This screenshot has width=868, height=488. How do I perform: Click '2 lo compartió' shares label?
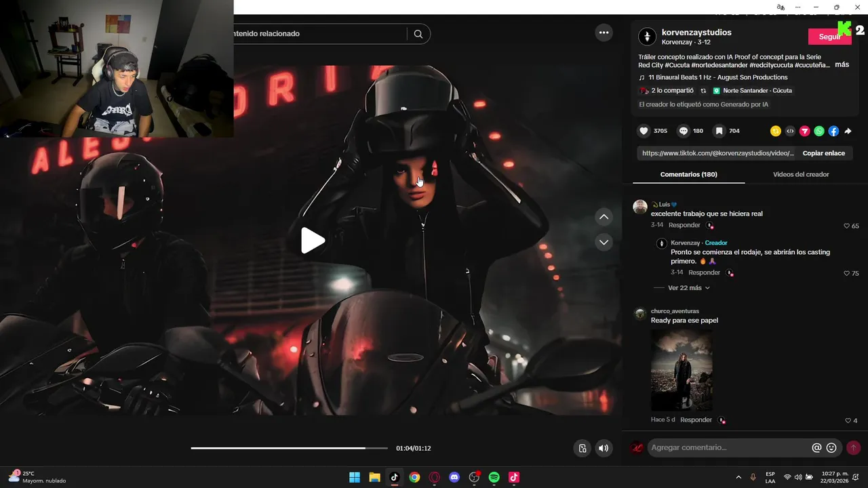coord(667,91)
